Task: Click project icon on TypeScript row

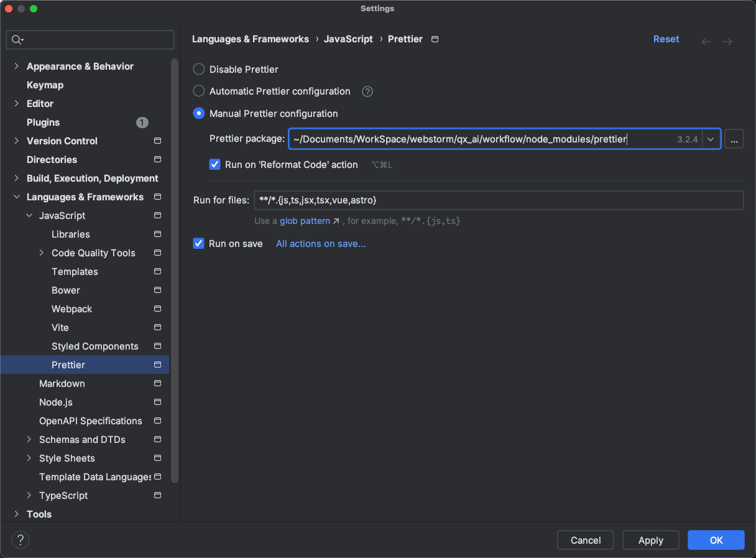Action: 157,496
